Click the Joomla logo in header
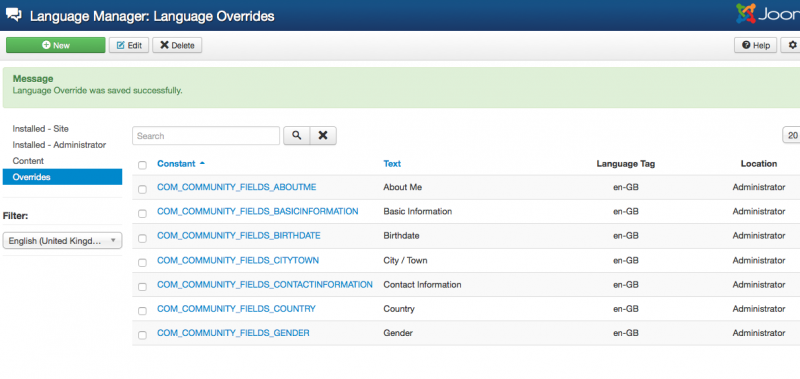This screenshot has height=379, width=800. 768,14
